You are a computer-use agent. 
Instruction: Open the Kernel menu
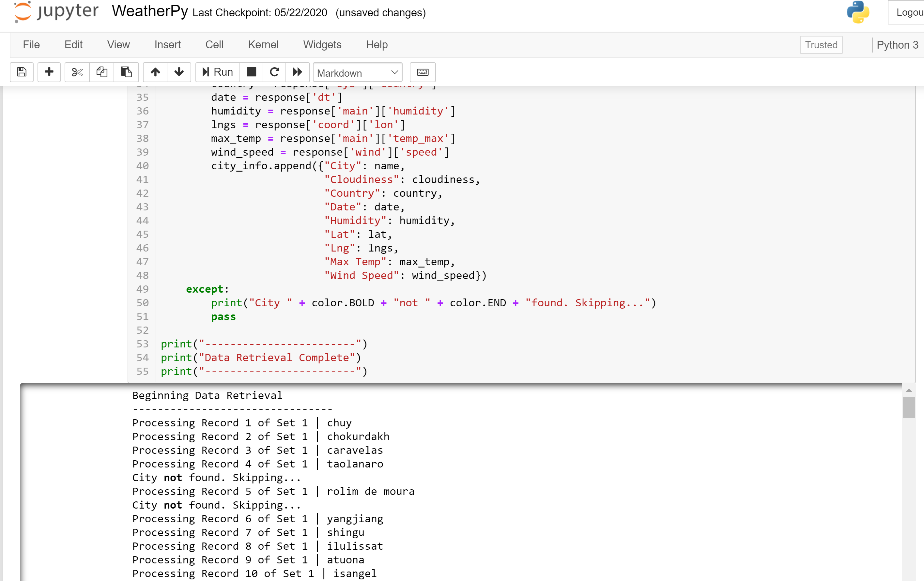click(x=263, y=44)
